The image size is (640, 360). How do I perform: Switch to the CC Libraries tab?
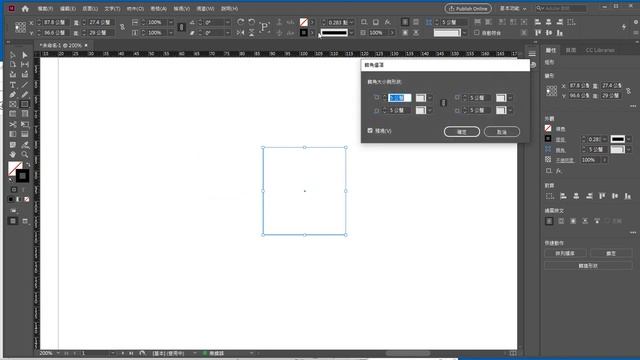pos(600,50)
